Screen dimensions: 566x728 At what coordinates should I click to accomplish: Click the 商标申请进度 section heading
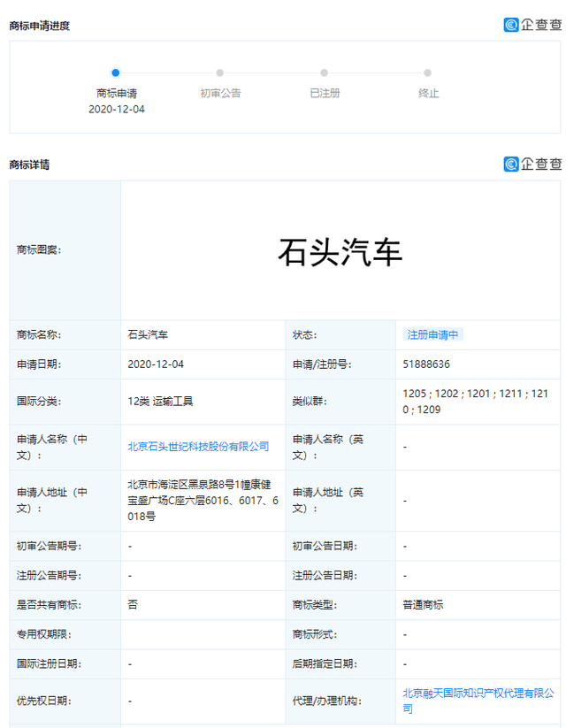point(40,26)
